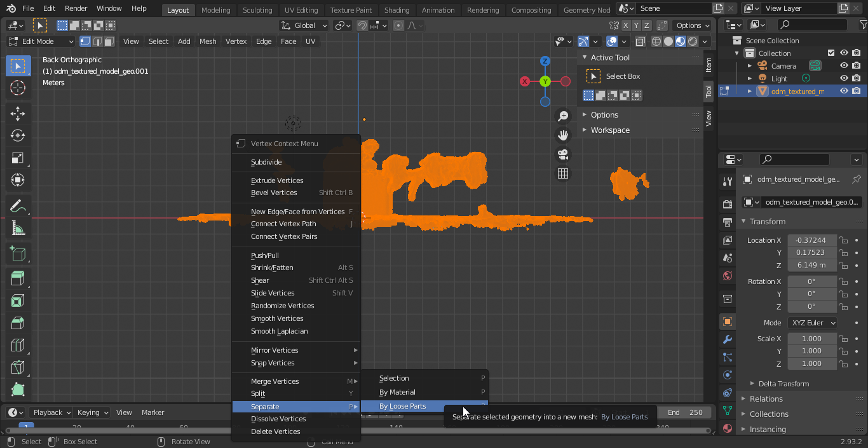Toggle camera view via camera gizmo icon
This screenshot has height=448, width=868.
563,154
